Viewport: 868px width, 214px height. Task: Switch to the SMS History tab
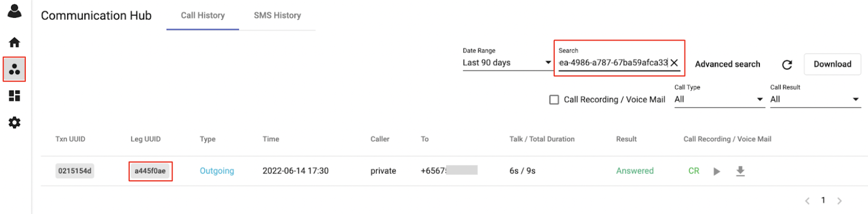point(277,15)
